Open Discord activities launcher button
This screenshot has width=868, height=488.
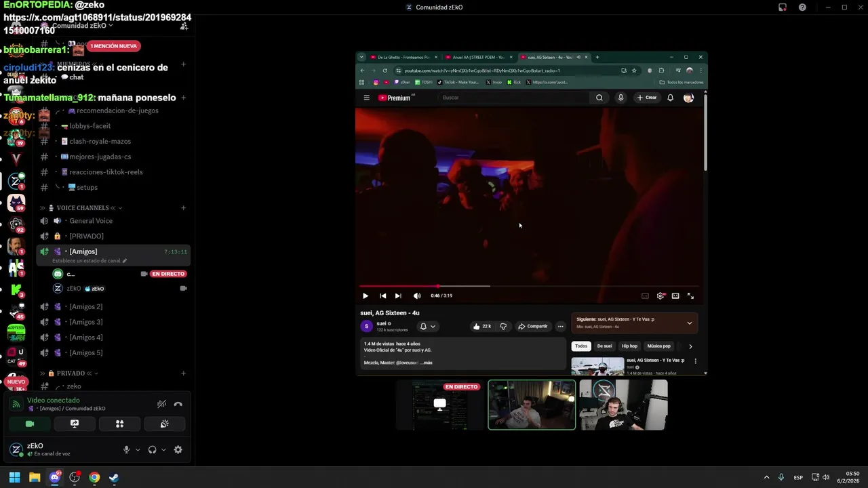119,424
